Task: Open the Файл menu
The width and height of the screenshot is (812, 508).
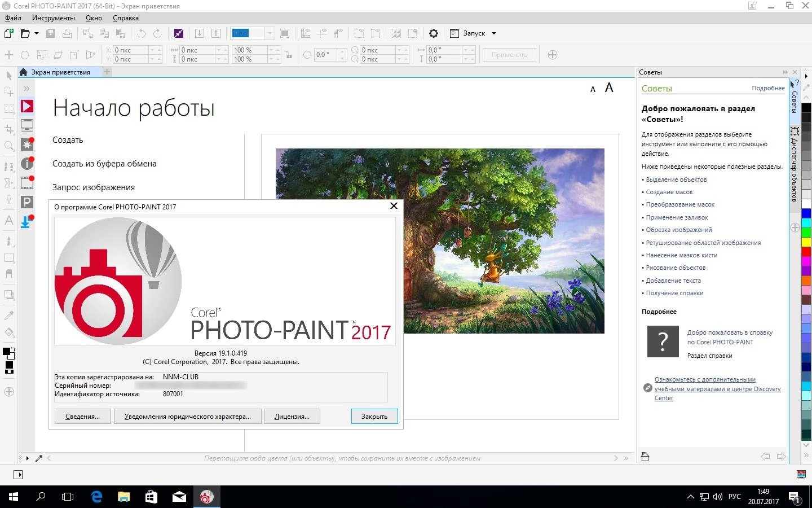Action: click(13, 18)
